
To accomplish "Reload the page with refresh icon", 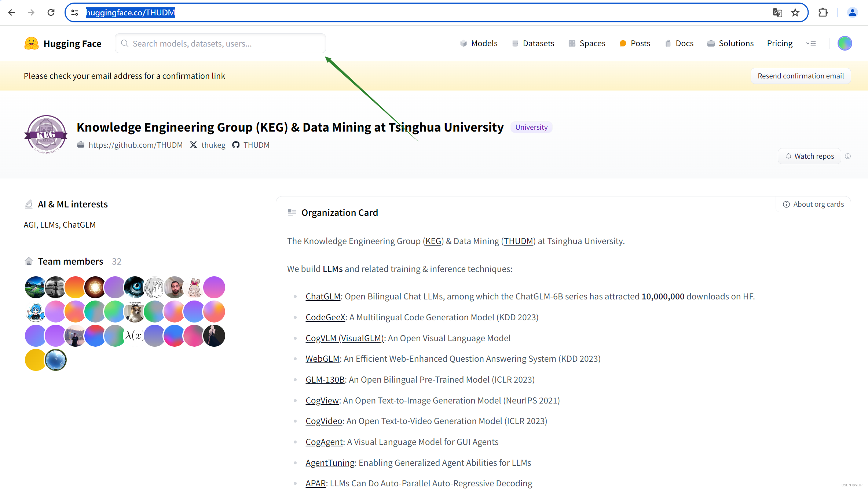I will click(51, 12).
